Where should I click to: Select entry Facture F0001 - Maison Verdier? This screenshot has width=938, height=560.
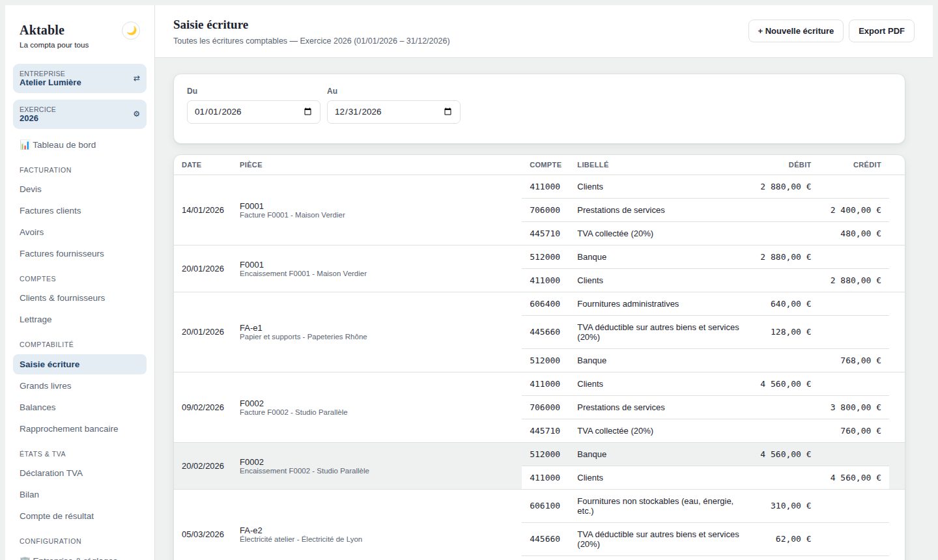point(292,215)
